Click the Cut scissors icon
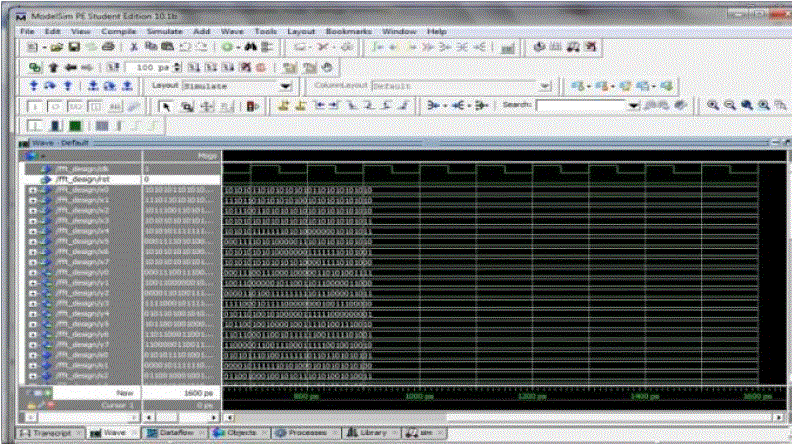This screenshot has width=793, height=444. pyautogui.click(x=134, y=47)
